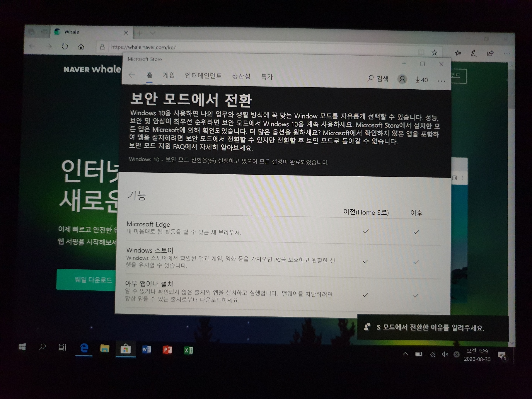Click the 보안 모드에서 전환 heading
Screen dimensions: 532x399
191,99
